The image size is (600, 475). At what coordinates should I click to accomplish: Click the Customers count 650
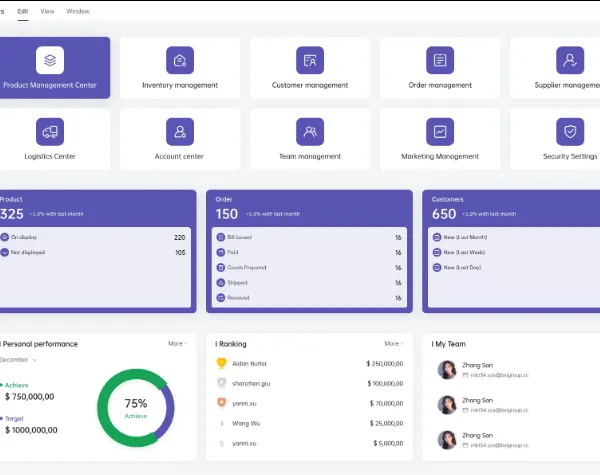(x=444, y=214)
